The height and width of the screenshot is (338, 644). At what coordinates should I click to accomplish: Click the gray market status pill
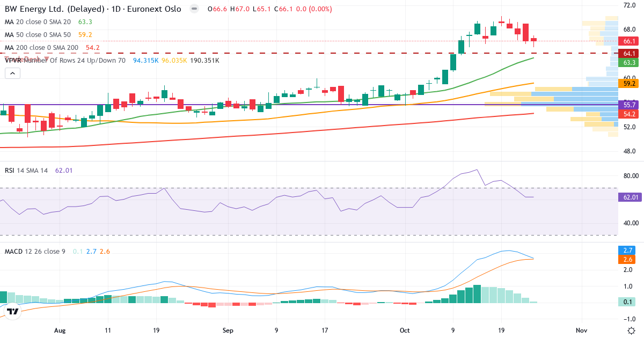[194, 9]
